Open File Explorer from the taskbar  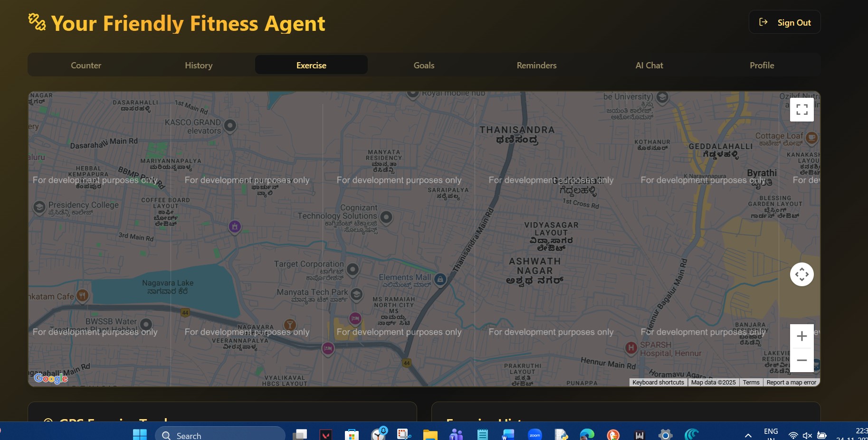(430, 435)
